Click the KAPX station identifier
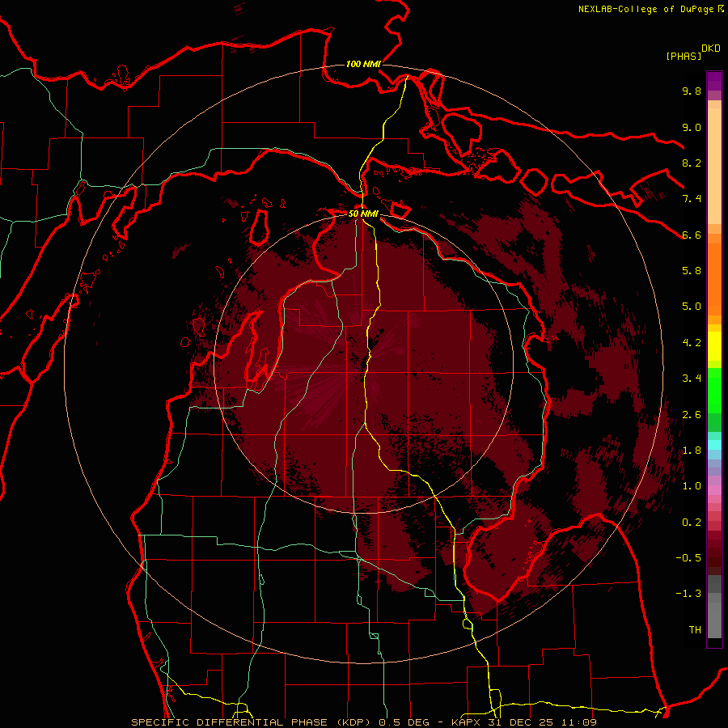Image resolution: width=728 pixels, height=728 pixels. pyautogui.click(x=468, y=722)
